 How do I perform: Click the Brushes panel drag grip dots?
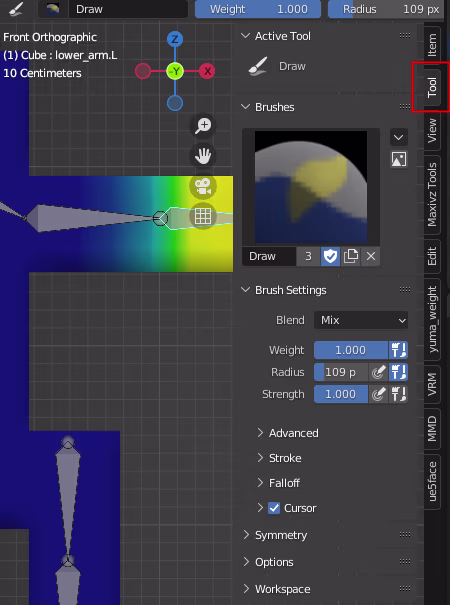point(405,106)
